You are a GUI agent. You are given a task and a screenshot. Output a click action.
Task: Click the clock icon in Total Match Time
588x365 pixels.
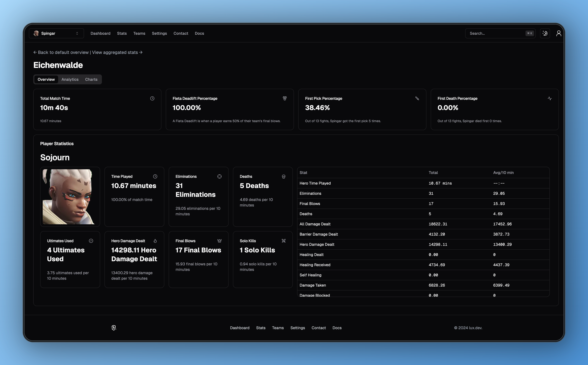[152, 99]
